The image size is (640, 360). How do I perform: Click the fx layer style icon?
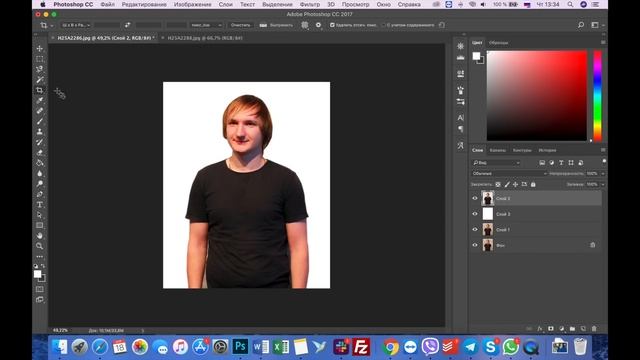(540, 329)
